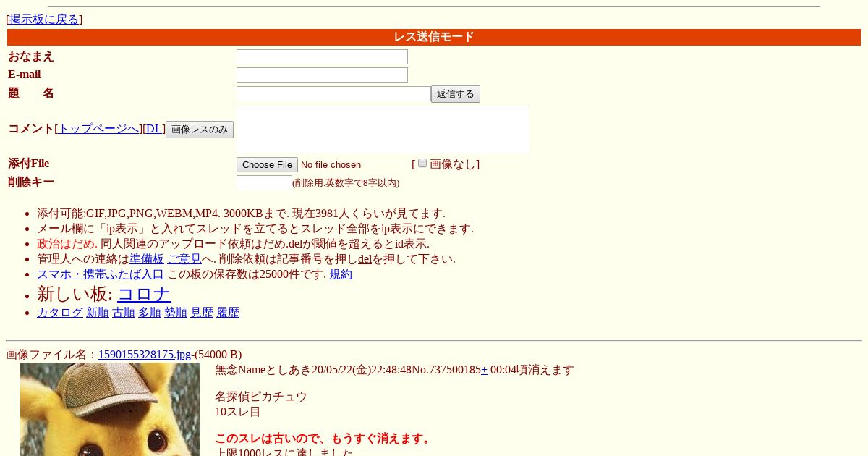This screenshot has width=868, height=456.
Task: Click the レス送信モード header text
Action: (x=434, y=37)
